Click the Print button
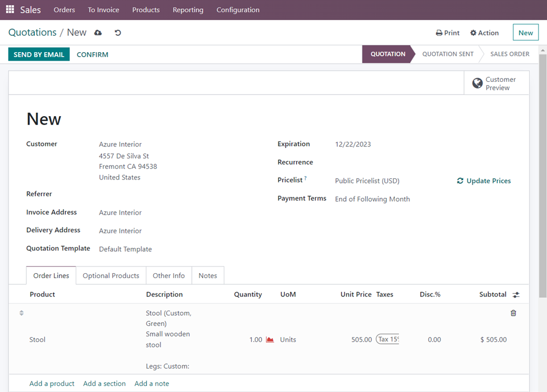This screenshot has height=392, width=547. (x=447, y=33)
